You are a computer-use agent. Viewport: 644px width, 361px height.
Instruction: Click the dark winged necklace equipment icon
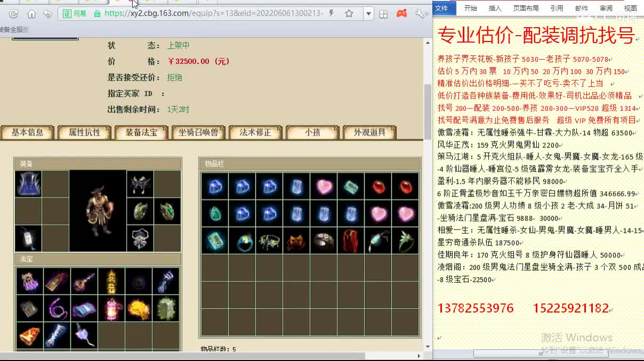click(140, 184)
